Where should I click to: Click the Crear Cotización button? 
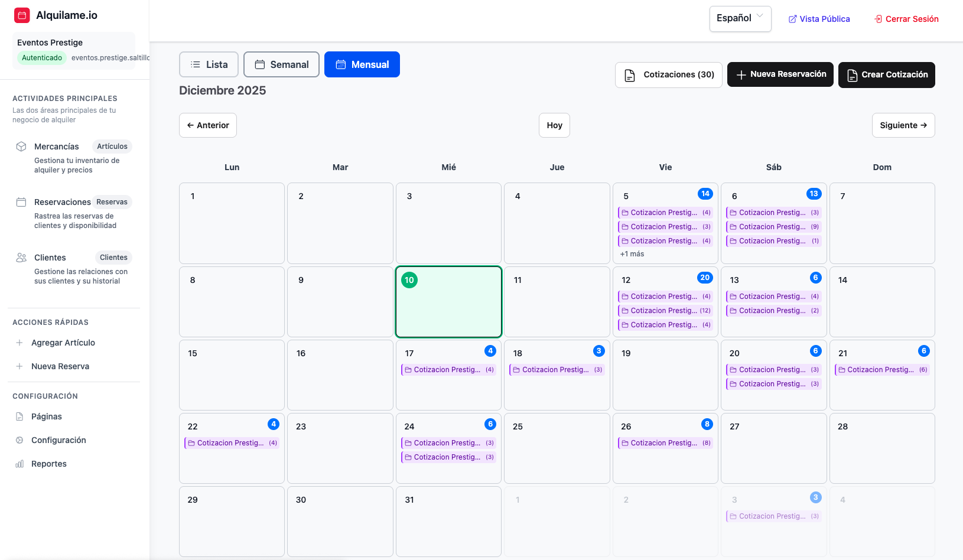tap(887, 75)
